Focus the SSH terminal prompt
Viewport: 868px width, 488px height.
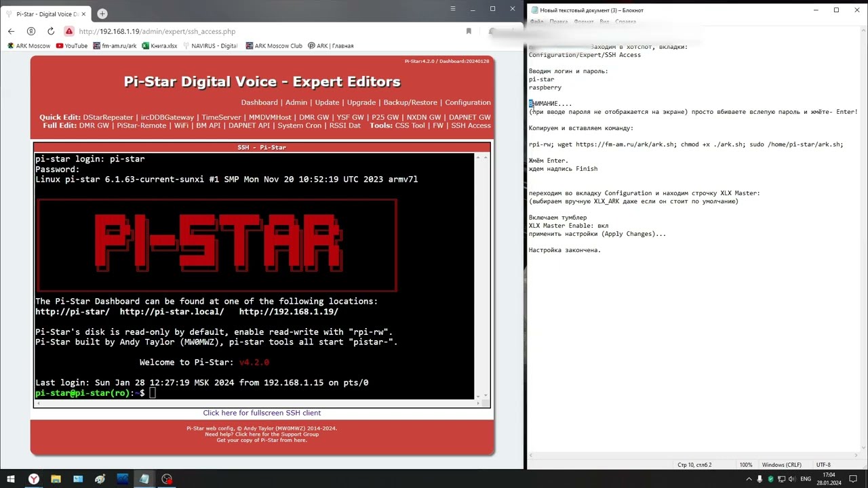pos(153,393)
